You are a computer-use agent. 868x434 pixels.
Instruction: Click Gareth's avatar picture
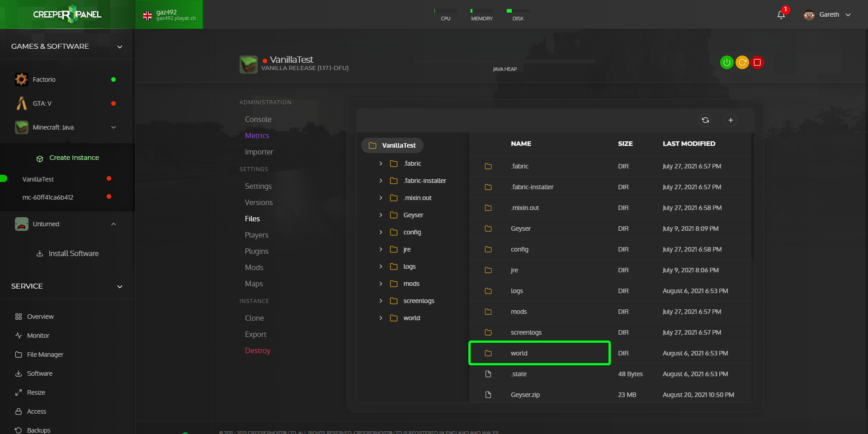tap(809, 15)
